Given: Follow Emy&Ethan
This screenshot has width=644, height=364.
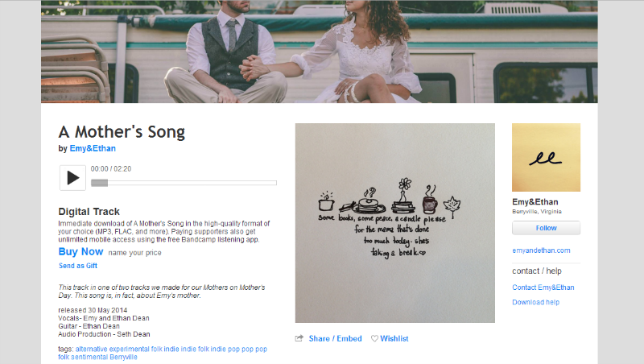Looking at the screenshot, I should (546, 228).
